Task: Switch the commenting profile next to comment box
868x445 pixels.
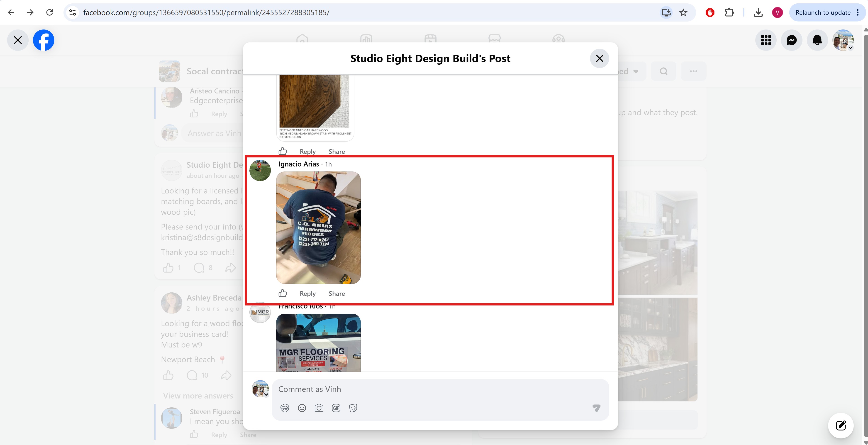Action: click(261, 389)
